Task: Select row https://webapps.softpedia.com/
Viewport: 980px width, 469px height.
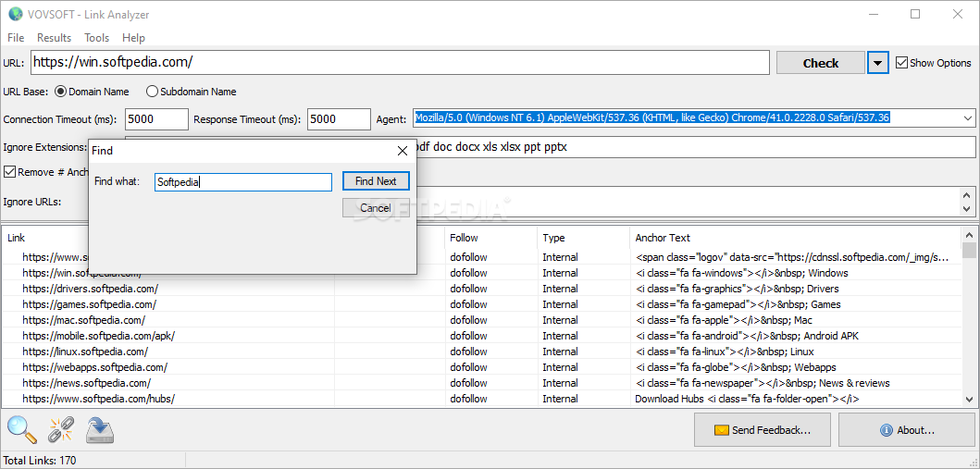Action: [x=481, y=367]
